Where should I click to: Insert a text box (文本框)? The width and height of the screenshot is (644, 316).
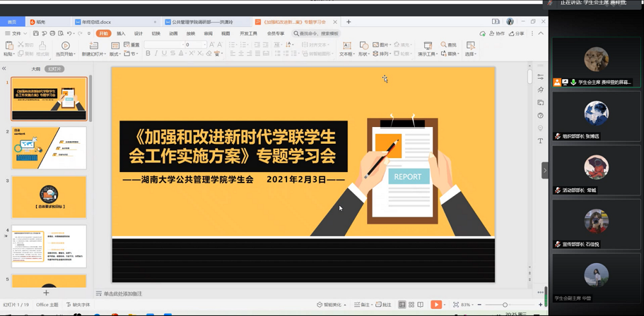(x=346, y=46)
